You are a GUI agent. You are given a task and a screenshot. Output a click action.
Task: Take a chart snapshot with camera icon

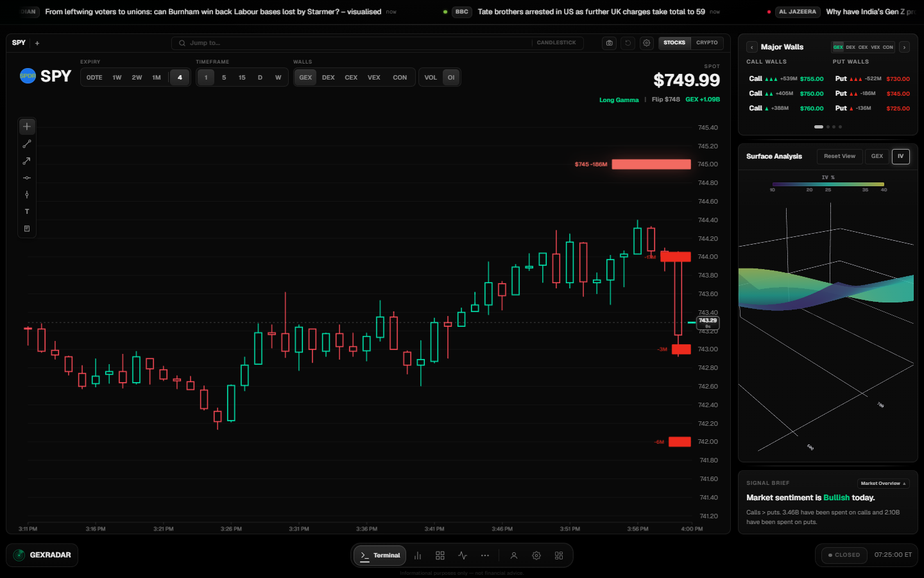click(610, 43)
